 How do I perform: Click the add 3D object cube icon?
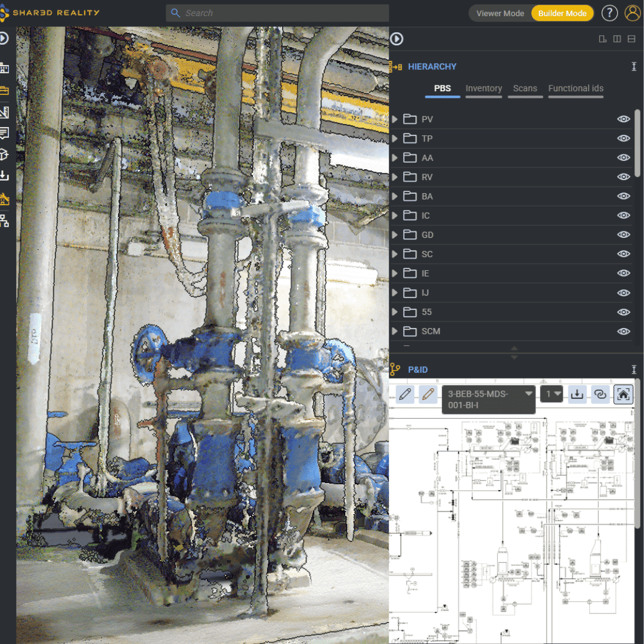pos(4,155)
